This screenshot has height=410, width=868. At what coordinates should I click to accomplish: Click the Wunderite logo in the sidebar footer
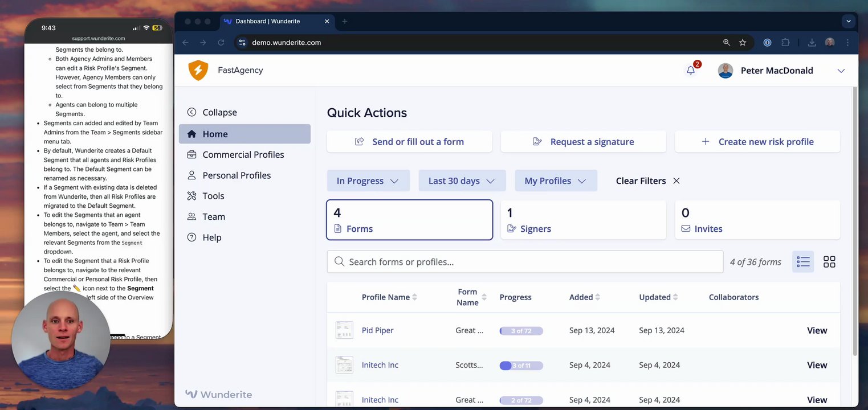coord(218,394)
